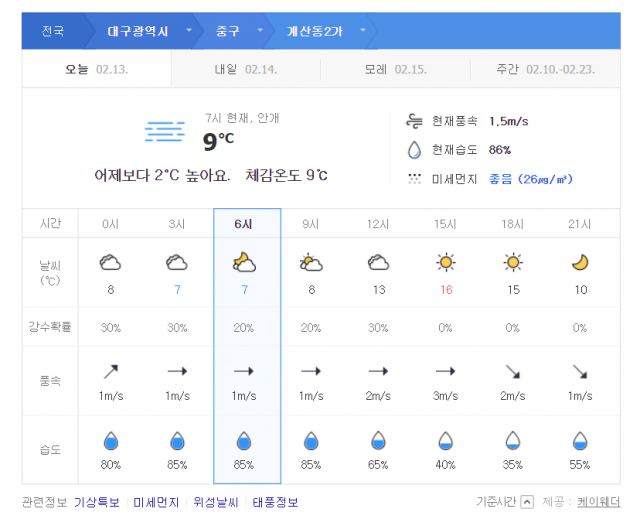Click the wind arrow above 3m/s at 15시

click(x=445, y=371)
